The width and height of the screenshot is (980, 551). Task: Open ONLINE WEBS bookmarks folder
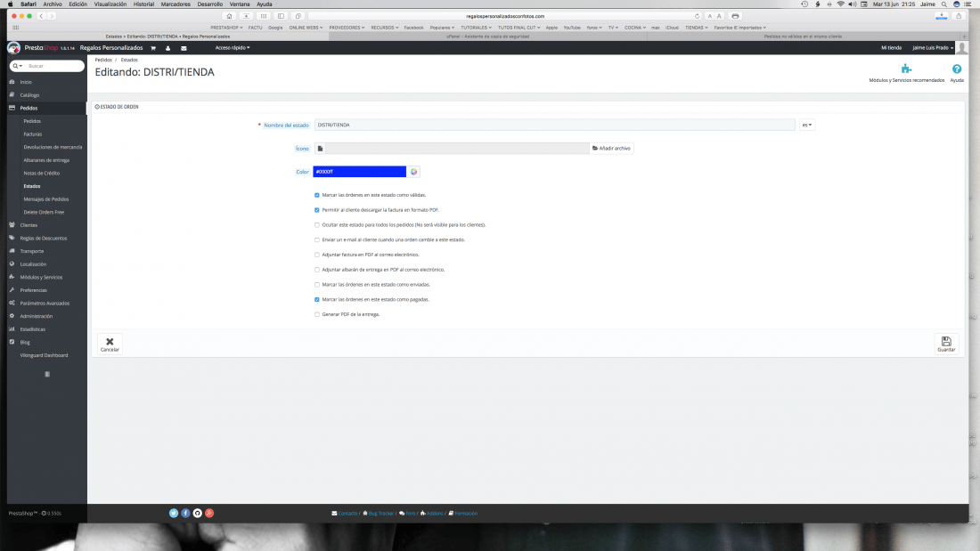pyautogui.click(x=306, y=28)
